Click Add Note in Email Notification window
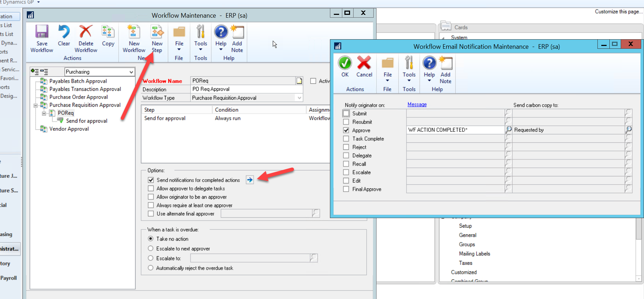 446,63
